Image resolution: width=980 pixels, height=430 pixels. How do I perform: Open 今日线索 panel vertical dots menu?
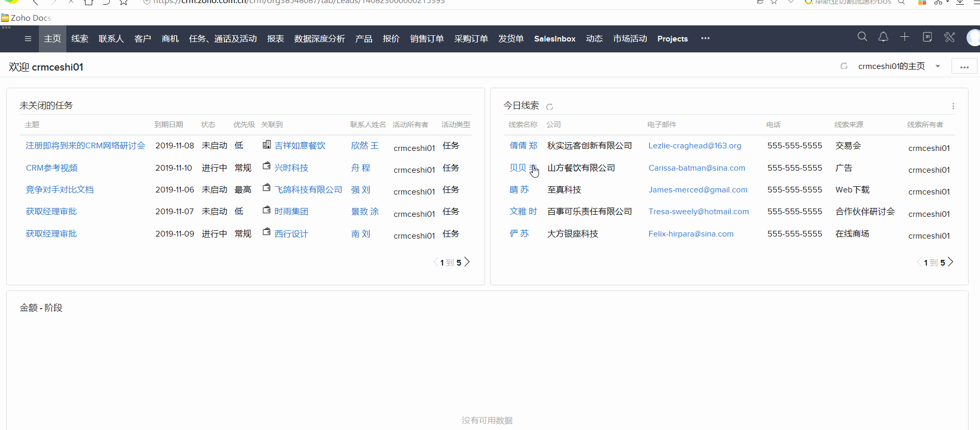[x=953, y=106]
